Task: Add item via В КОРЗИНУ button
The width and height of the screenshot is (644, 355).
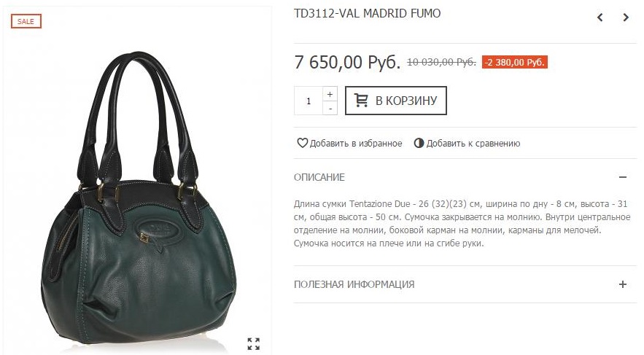Action: [396, 101]
